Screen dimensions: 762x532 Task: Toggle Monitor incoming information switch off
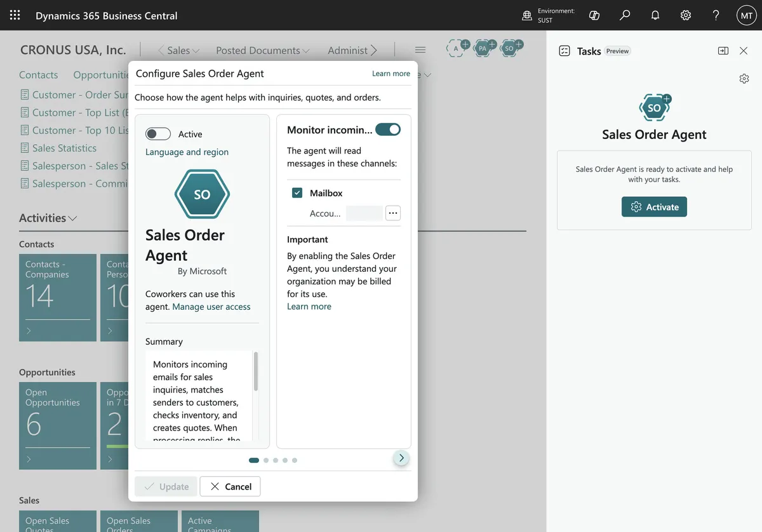point(388,130)
